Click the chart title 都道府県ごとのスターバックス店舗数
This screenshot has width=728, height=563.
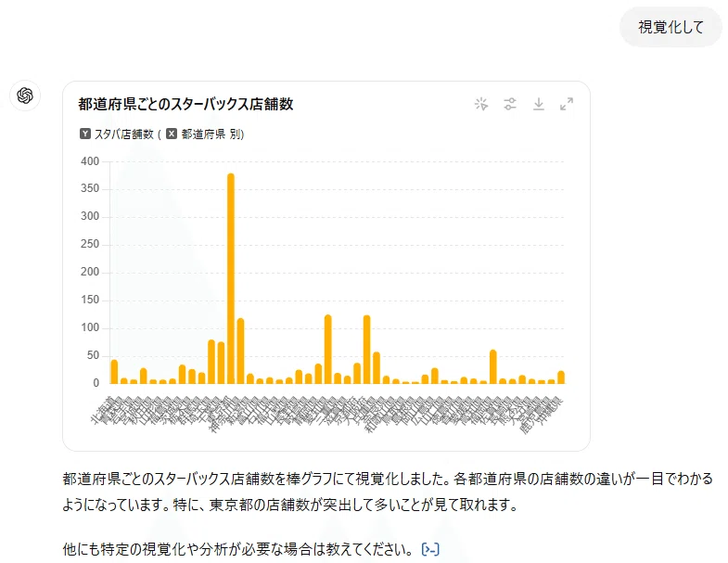pyautogui.click(x=185, y=104)
